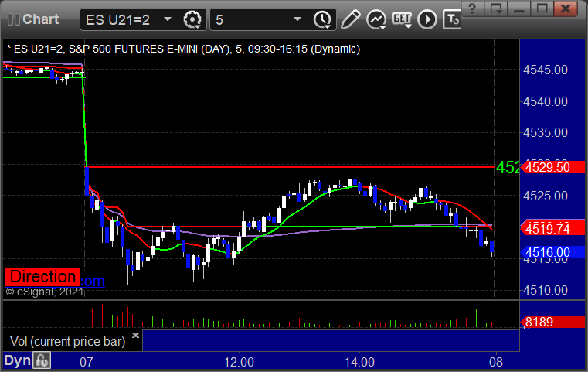Click the blue 4516.00 last price marker
588x372 pixels.
point(552,252)
